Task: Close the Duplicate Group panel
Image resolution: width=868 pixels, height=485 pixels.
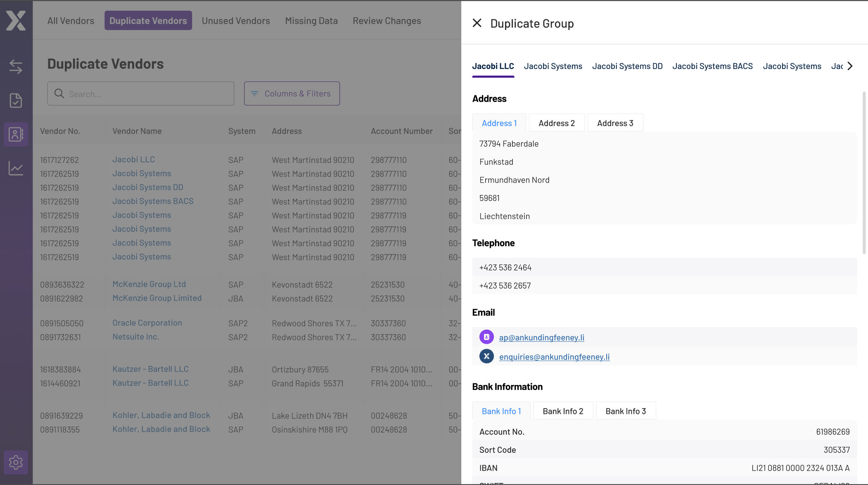Action: tap(477, 23)
